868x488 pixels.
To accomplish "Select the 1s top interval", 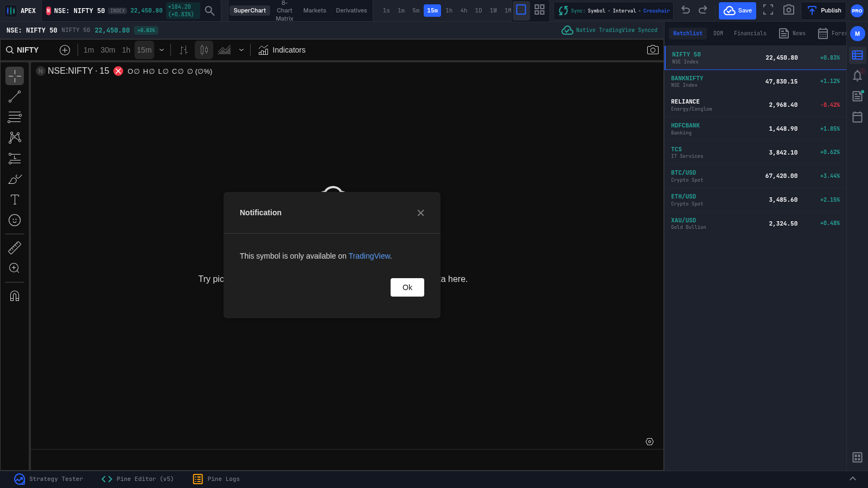I will [386, 10].
